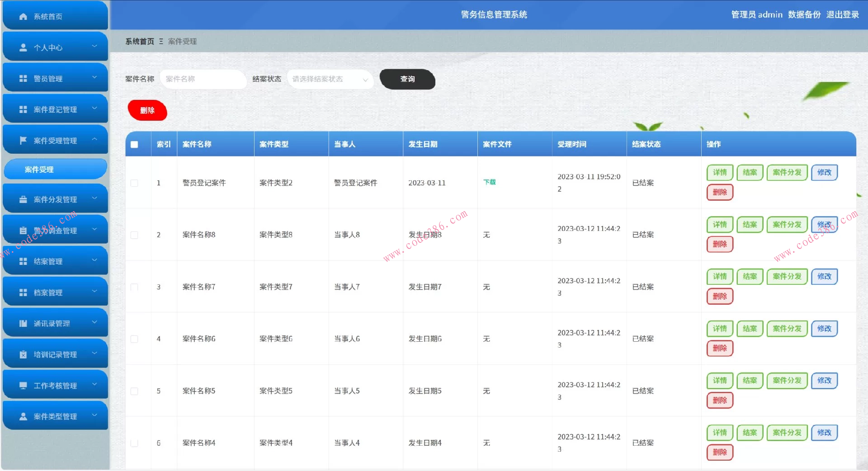The height and width of the screenshot is (471, 868).
Task: Open the 结案状态 dropdown
Action: tap(330, 79)
